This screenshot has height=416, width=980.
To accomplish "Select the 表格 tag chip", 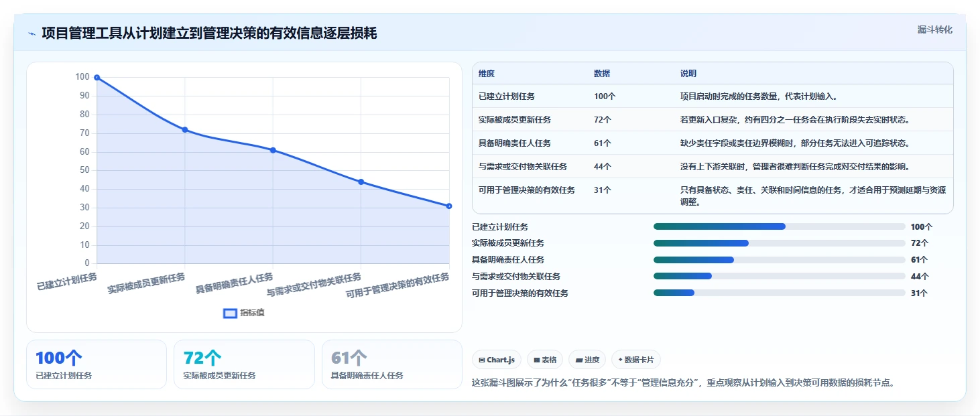I will click(545, 360).
